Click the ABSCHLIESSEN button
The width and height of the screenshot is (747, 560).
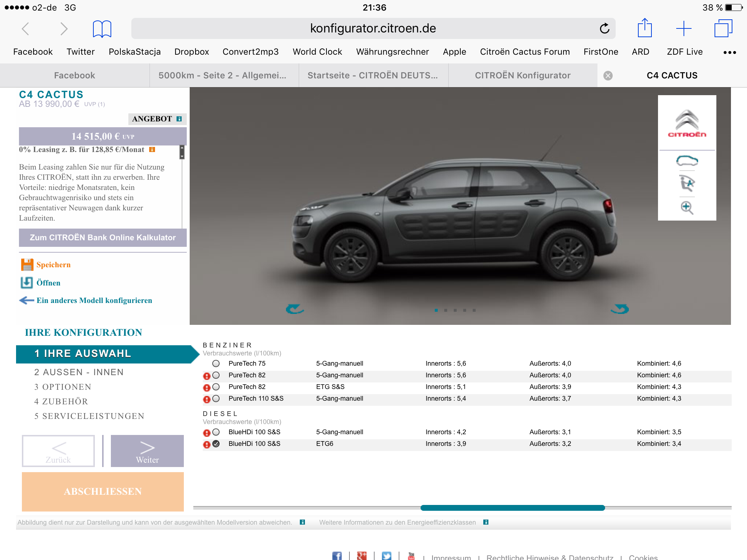click(103, 491)
